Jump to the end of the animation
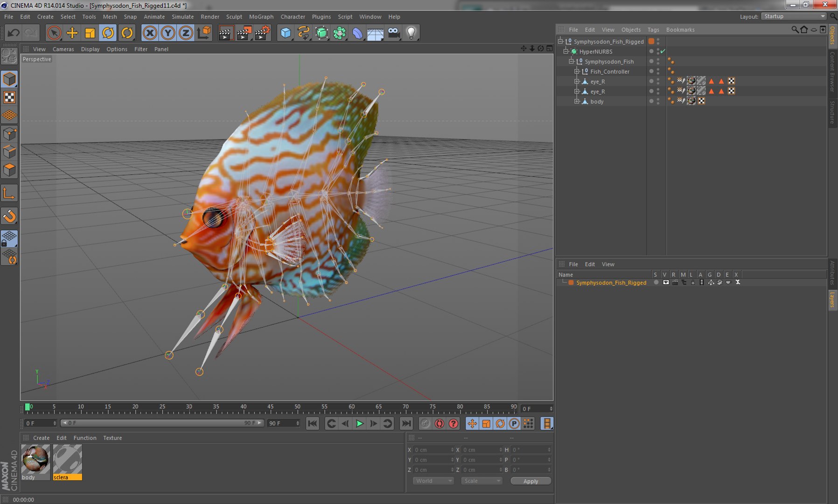This screenshot has height=504, width=838. point(406,423)
